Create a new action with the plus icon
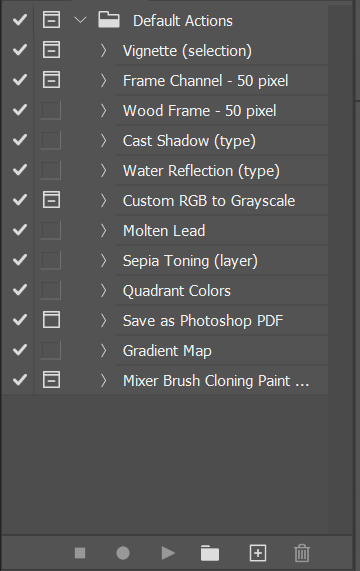The width and height of the screenshot is (360, 571). click(258, 553)
